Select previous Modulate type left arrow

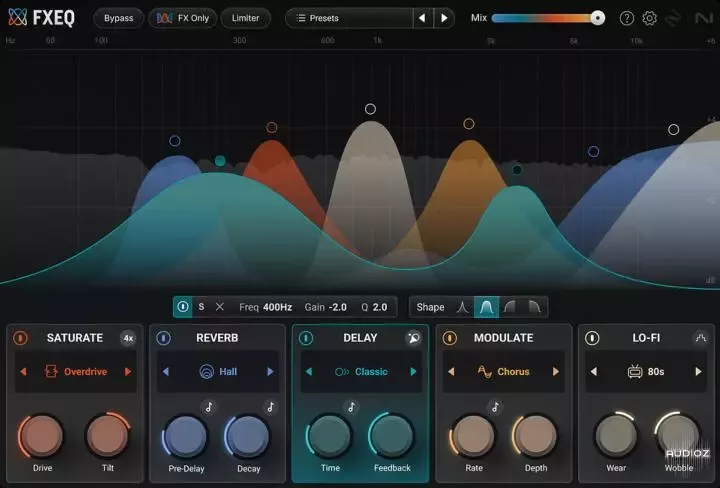coord(451,371)
